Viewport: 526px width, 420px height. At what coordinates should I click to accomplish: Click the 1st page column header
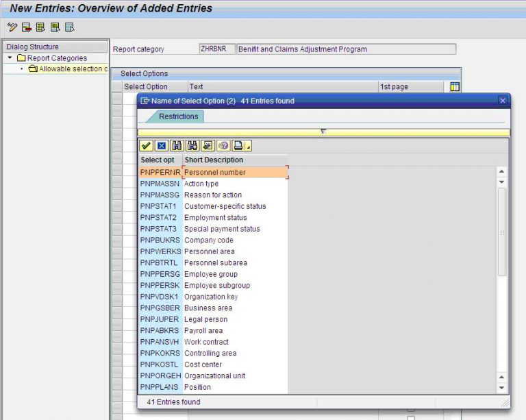point(411,86)
